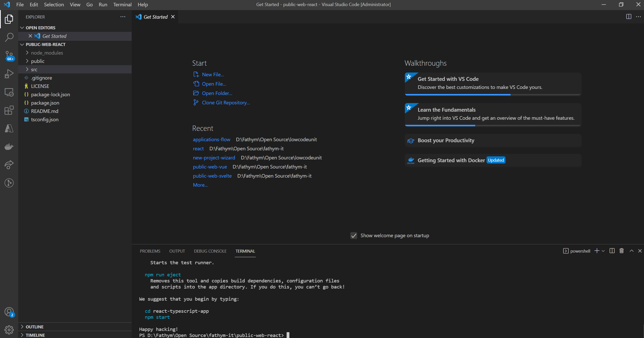Split the terminal pane

point(612,251)
